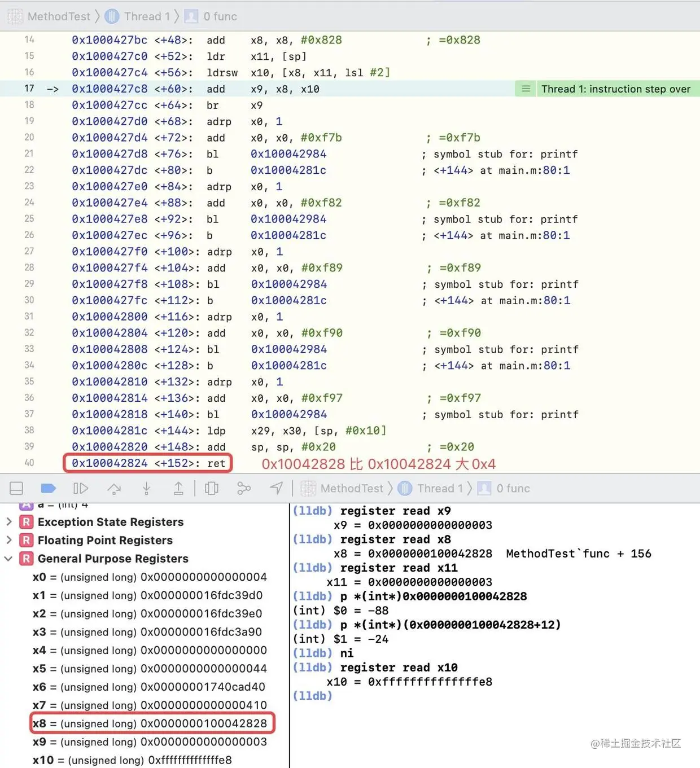The image size is (700, 768).
Task: Toggle the breakpoints activation icon in the debug bar
Action: coord(49,488)
